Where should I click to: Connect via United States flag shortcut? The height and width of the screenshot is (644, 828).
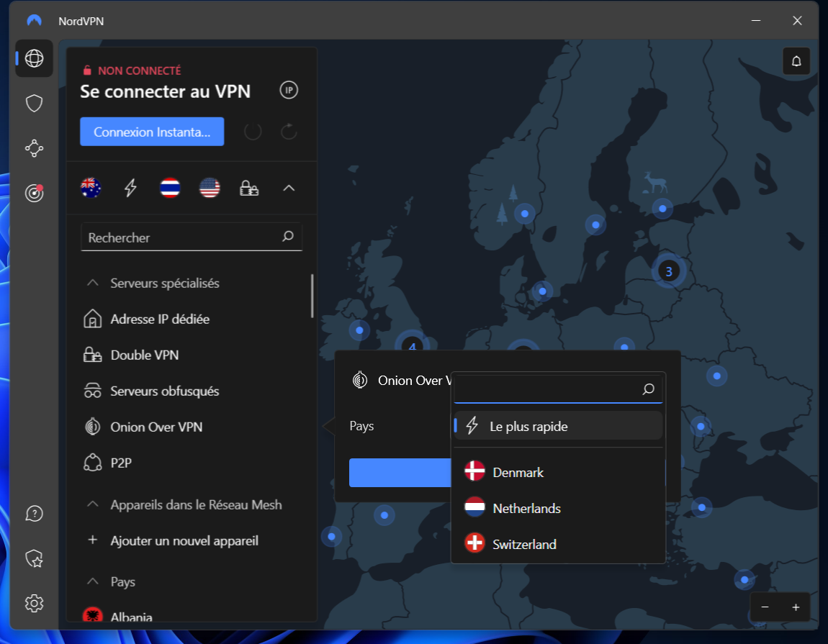[x=210, y=188]
